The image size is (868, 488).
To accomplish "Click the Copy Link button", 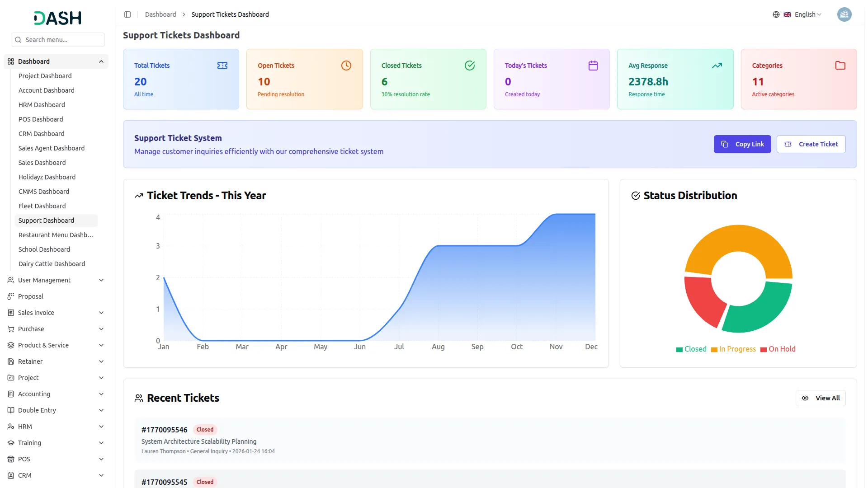I will coord(742,144).
